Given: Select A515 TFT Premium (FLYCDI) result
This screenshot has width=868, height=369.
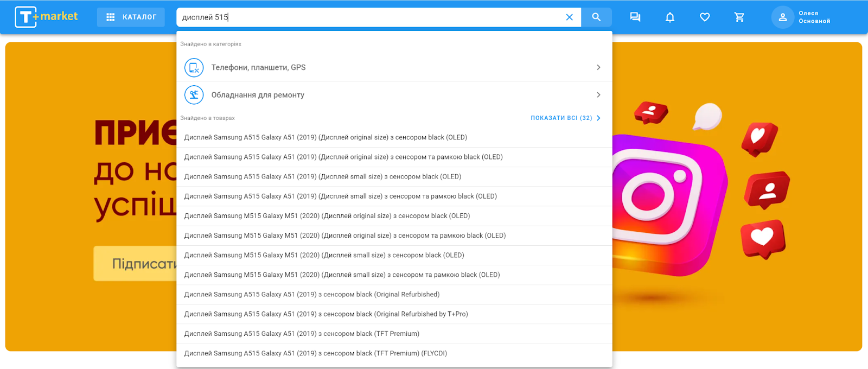Looking at the screenshot, I should [x=394, y=353].
